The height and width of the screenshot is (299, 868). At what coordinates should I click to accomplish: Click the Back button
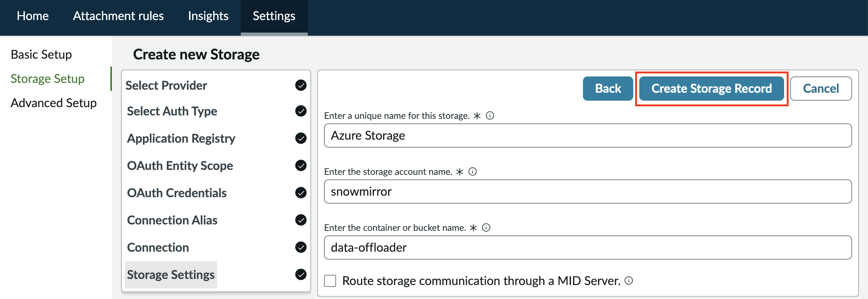pos(608,89)
